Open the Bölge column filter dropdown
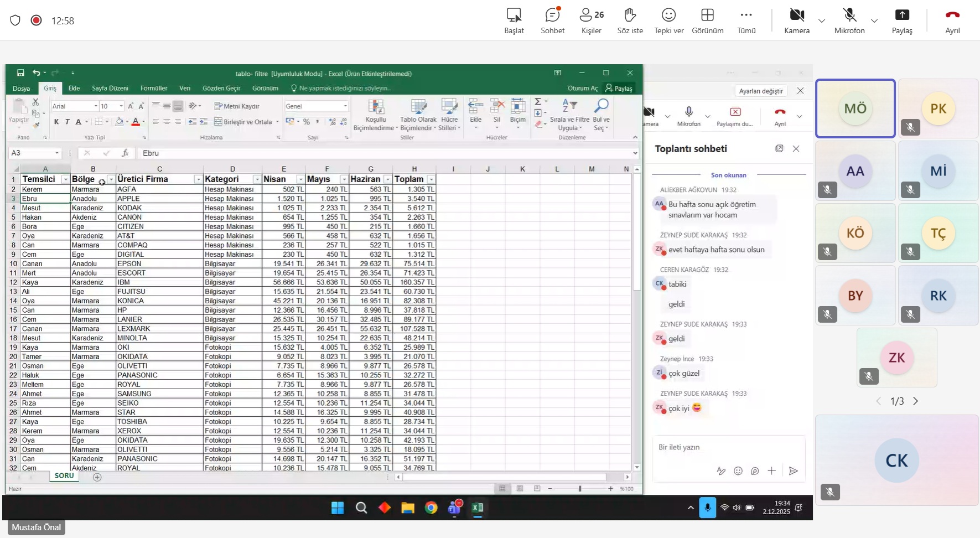980x538 pixels. pos(111,179)
